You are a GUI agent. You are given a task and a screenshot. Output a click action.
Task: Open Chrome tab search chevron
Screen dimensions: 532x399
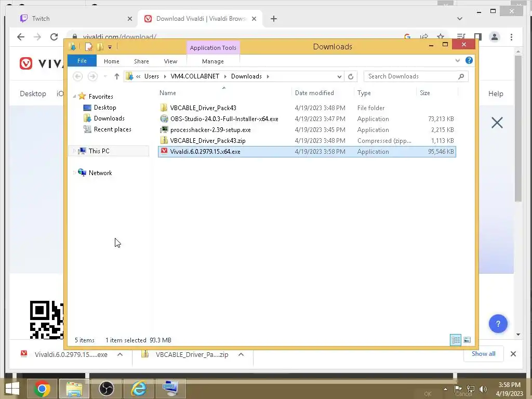[x=459, y=19]
